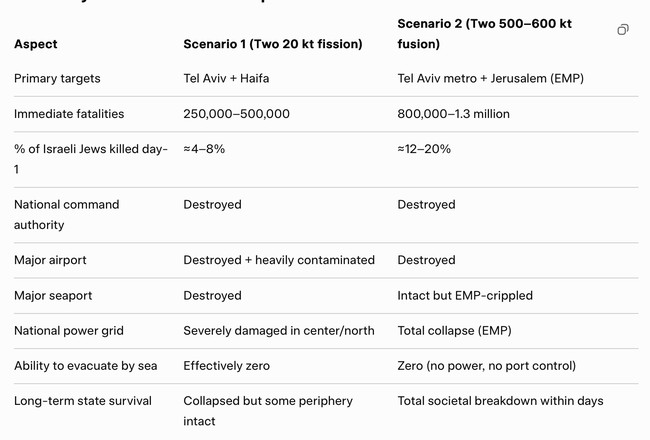Screen dimensions: 650x440
Task: Click the Total collapse (EMP) cell
Action: [452, 331]
